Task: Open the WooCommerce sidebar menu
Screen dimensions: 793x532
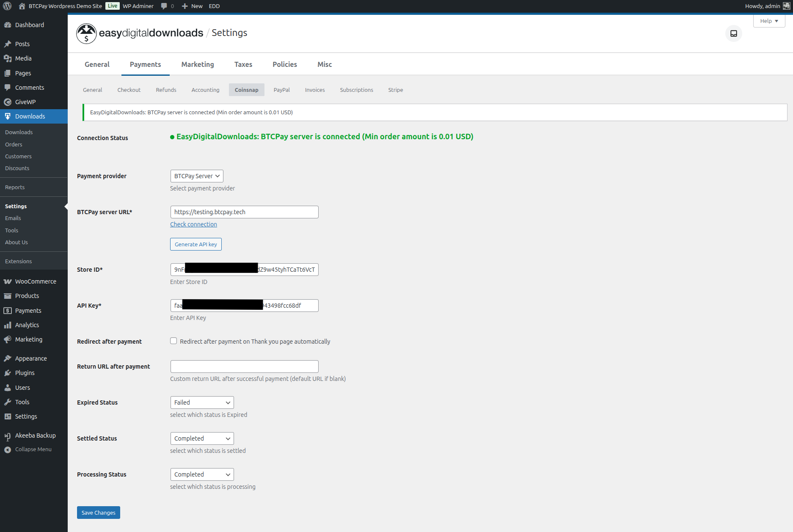Action: pyautogui.click(x=35, y=281)
